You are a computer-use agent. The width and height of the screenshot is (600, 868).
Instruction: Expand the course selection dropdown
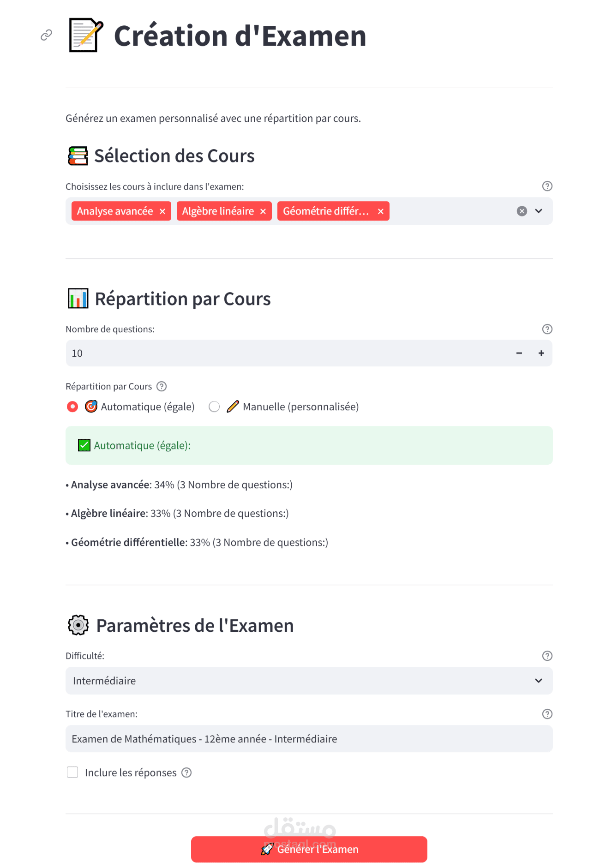tap(539, 211)
